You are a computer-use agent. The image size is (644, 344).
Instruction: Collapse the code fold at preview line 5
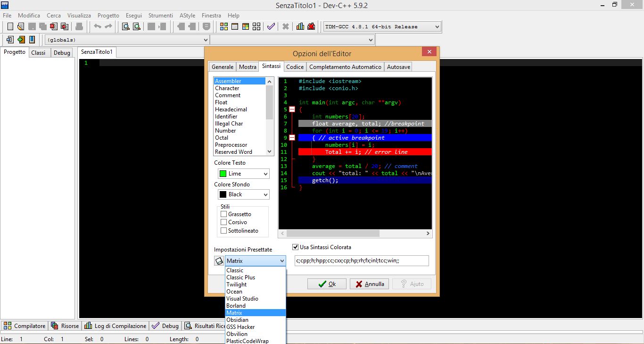point(292,109)
